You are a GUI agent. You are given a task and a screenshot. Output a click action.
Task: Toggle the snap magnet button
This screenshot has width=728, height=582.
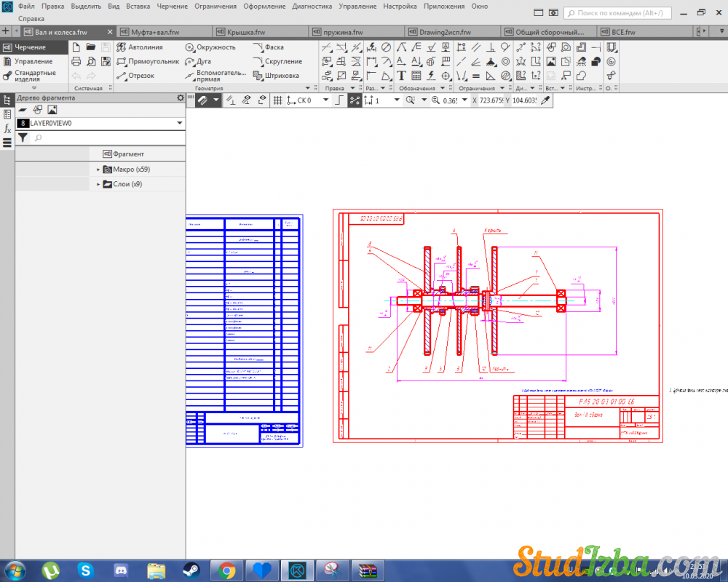tap(202, 100)
